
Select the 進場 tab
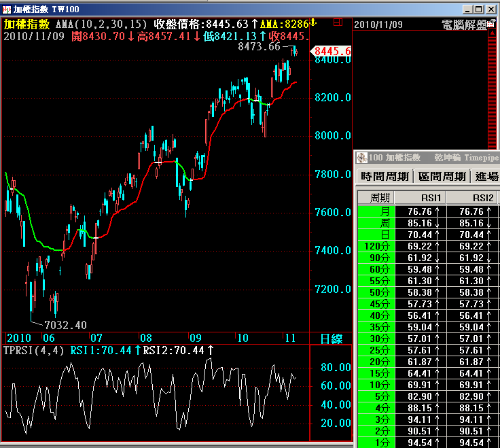[x=486, y=176]
